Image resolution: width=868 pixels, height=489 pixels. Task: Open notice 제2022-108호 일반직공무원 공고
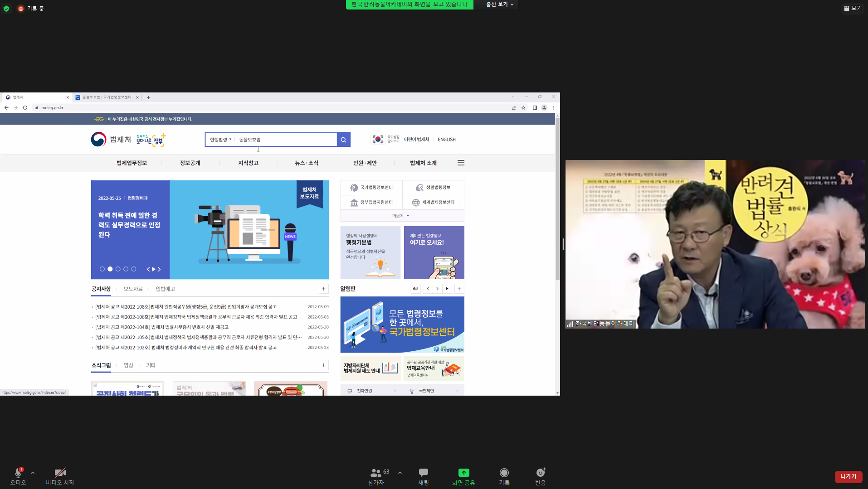(x=186, y=307)
